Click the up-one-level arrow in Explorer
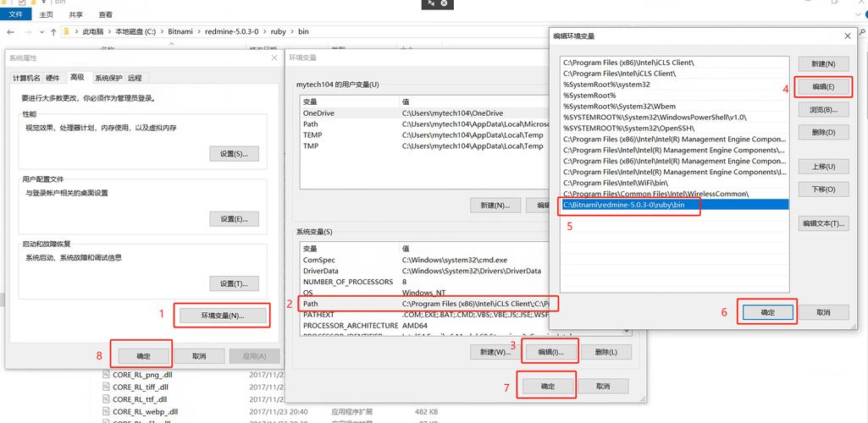The width and height of the screenshot is (868, 423). [53, 32]
